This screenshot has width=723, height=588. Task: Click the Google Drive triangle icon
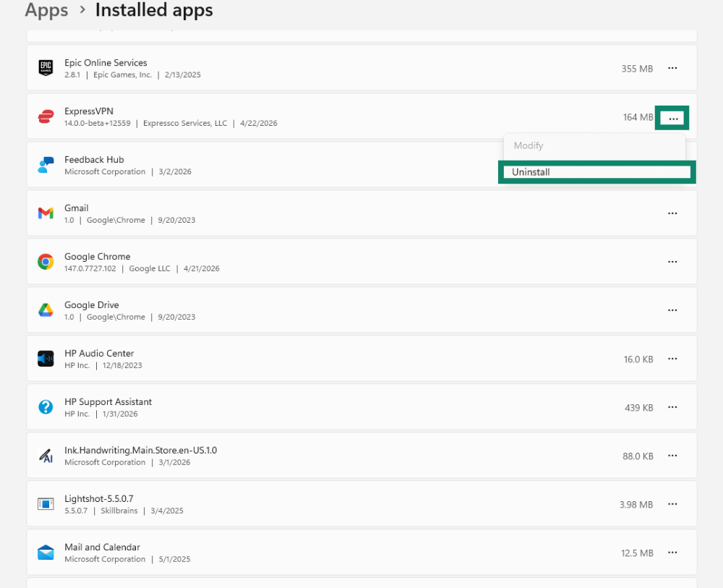(x=46, y=310)
